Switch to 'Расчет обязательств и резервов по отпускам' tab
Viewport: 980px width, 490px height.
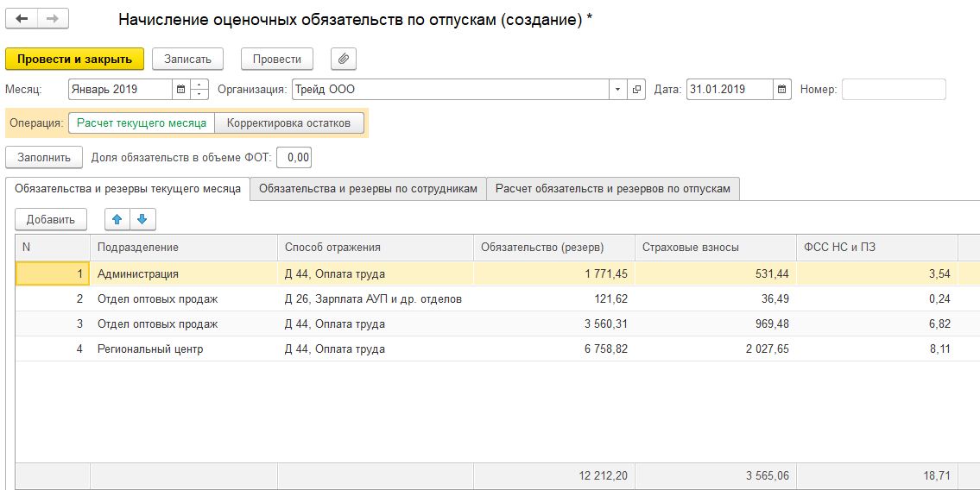[x=613, y=189]
